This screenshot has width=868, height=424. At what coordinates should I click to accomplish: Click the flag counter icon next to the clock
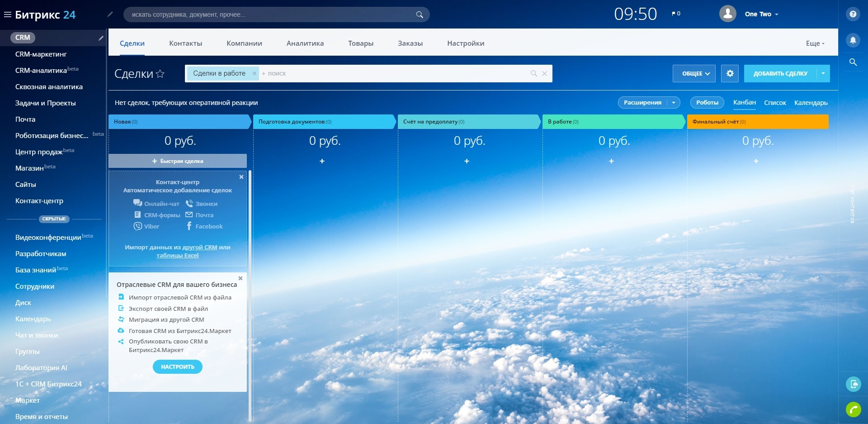[676, 14]
